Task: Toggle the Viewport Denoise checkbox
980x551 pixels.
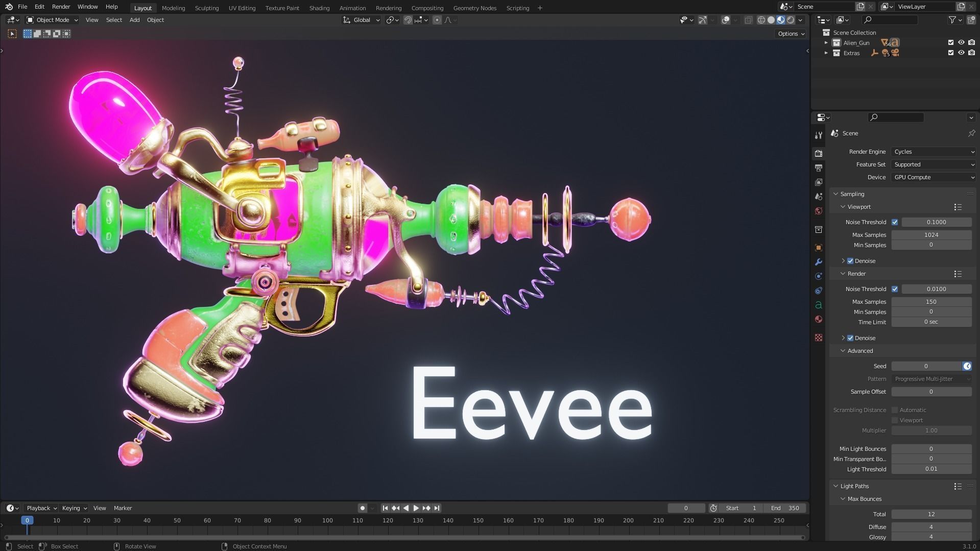Action: tap(850, 261)
